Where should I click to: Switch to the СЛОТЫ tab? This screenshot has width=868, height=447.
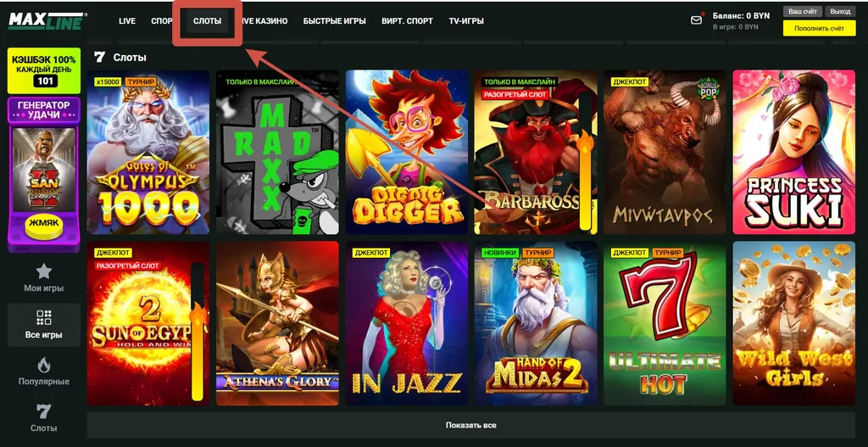click(x=207, y=21)
